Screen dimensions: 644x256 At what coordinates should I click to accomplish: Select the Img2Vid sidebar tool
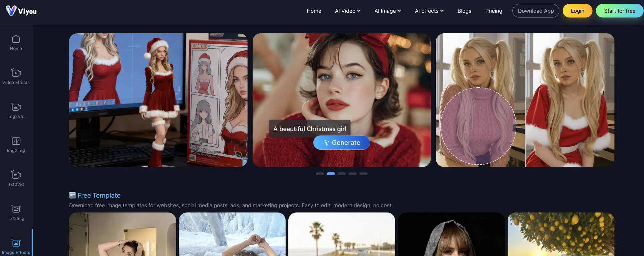[x=16, y=111]
